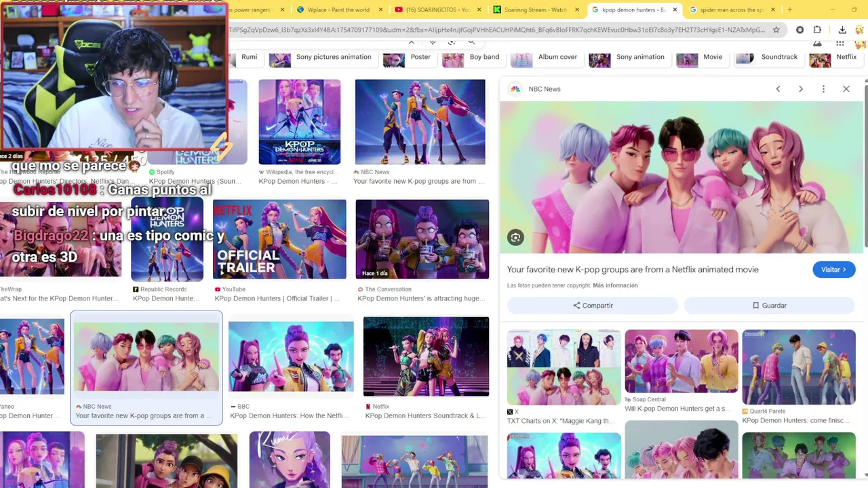Open the Your favorite new K-pop groups title link
Image resolution: width=868 pixels, height=488 pixels.
tap(633, 270)
